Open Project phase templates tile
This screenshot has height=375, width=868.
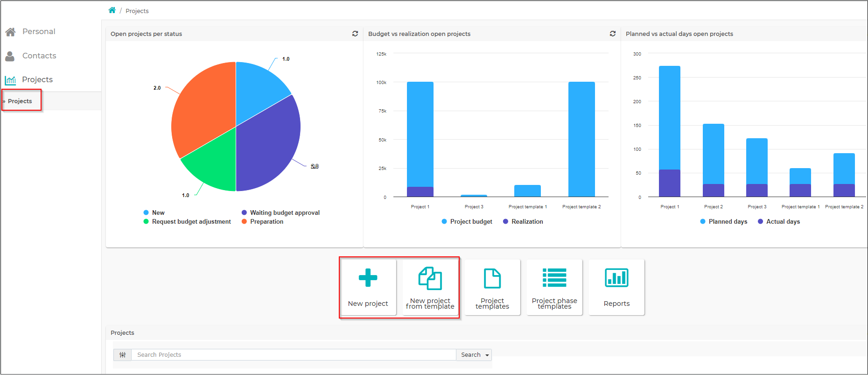pyautogui.click(x=554, y=288)
